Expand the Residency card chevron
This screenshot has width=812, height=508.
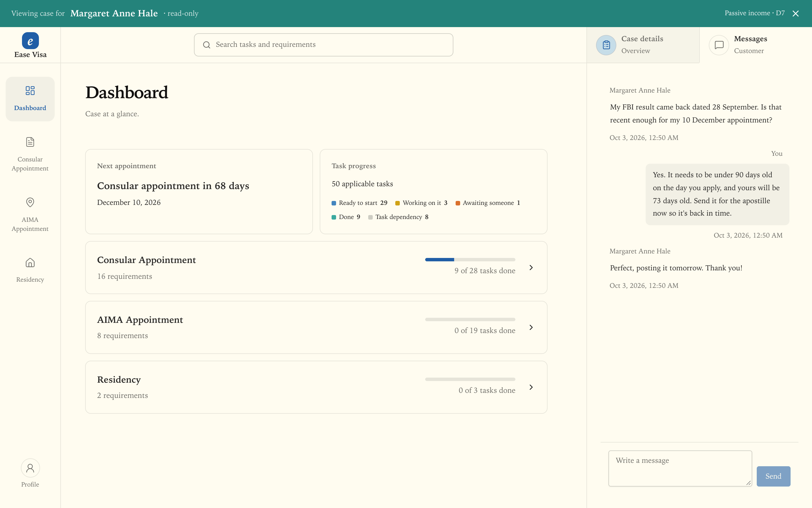click(x=531, y=387)
